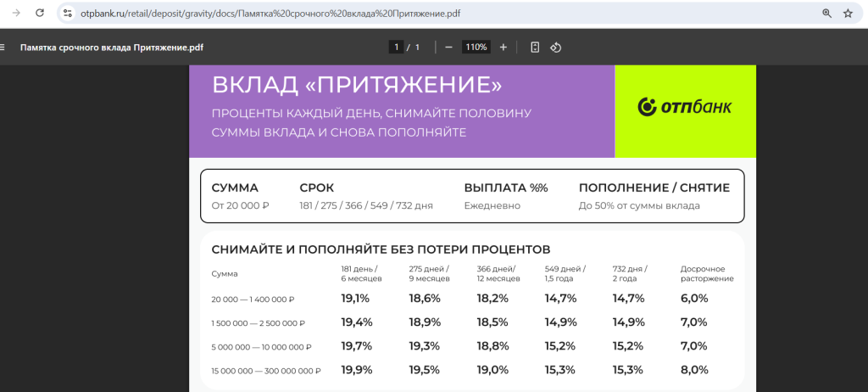The image size is (868, 392).
Task: Click the Сумма column header
Action: point(225,274)
